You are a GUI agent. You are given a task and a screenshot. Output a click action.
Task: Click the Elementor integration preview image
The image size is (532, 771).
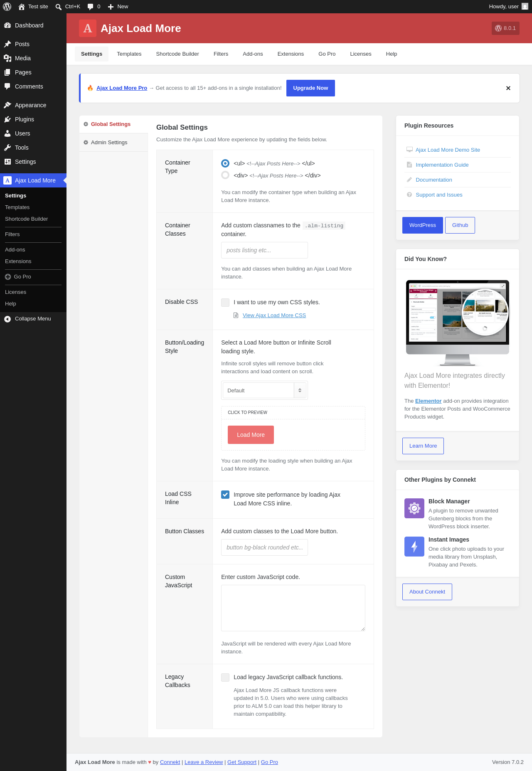[x=458, y=323]
